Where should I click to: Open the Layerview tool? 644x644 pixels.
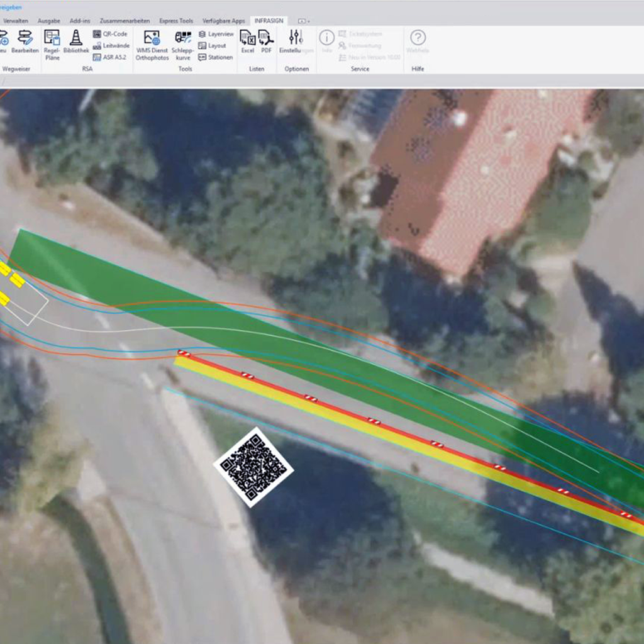[216, 34]
